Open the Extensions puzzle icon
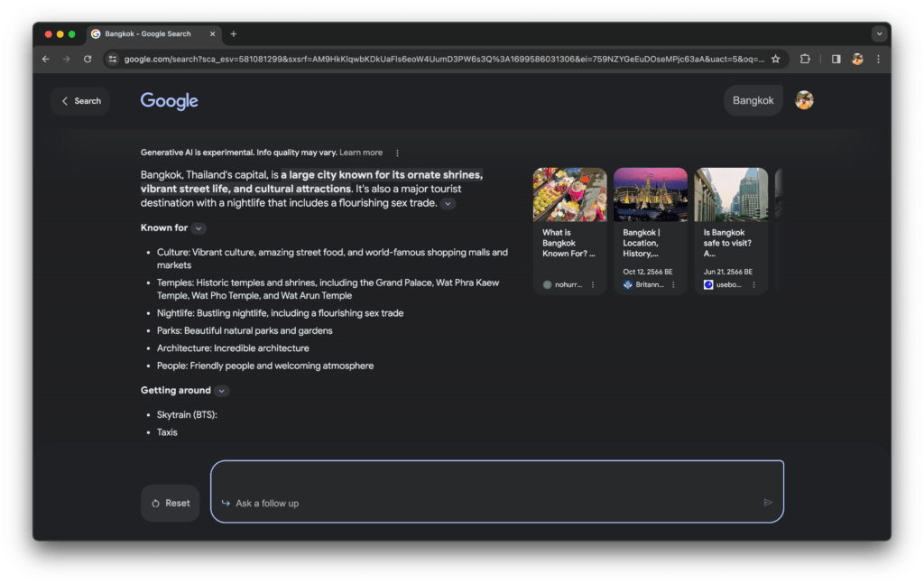924x584 pixels. click(805, 59)
